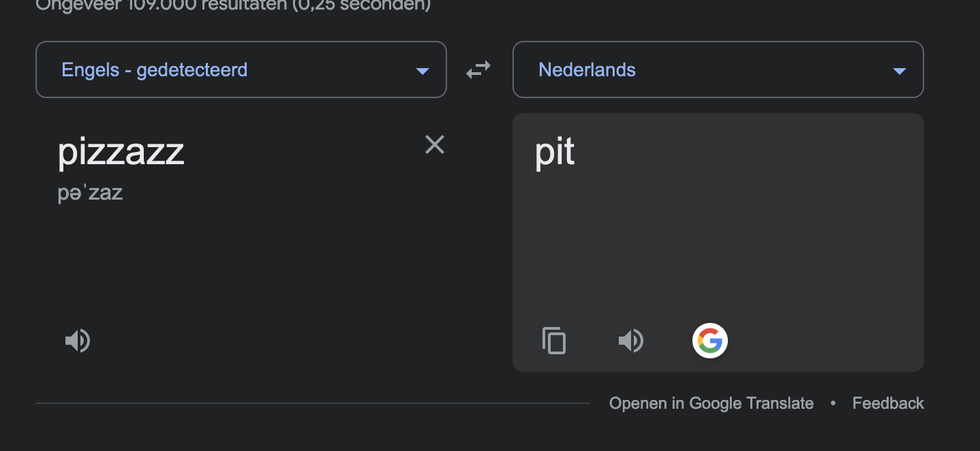Expand the source language dropdown arrow

pos(423,71)
